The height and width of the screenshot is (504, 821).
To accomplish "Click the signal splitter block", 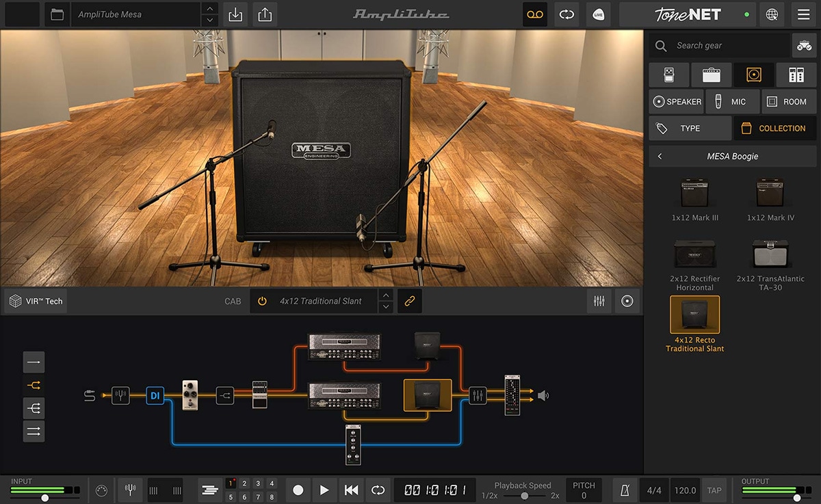I will pyautogui.click(x=225, y=395).
